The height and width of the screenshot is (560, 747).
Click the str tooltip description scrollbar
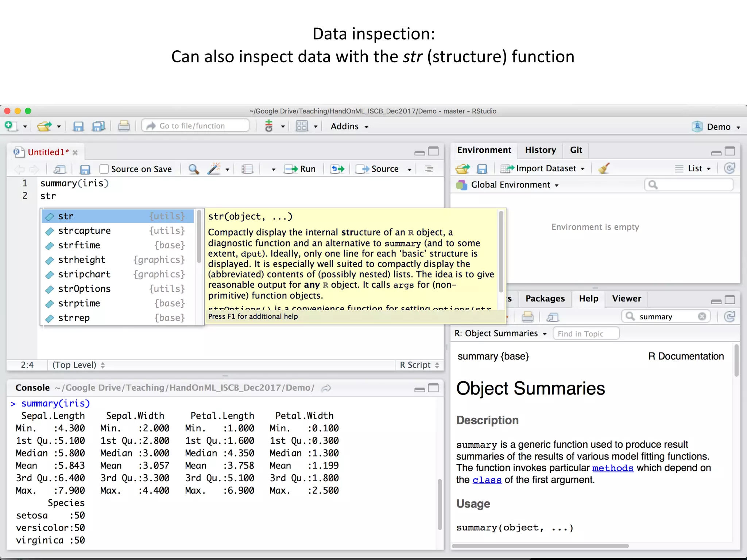(501, 252)
